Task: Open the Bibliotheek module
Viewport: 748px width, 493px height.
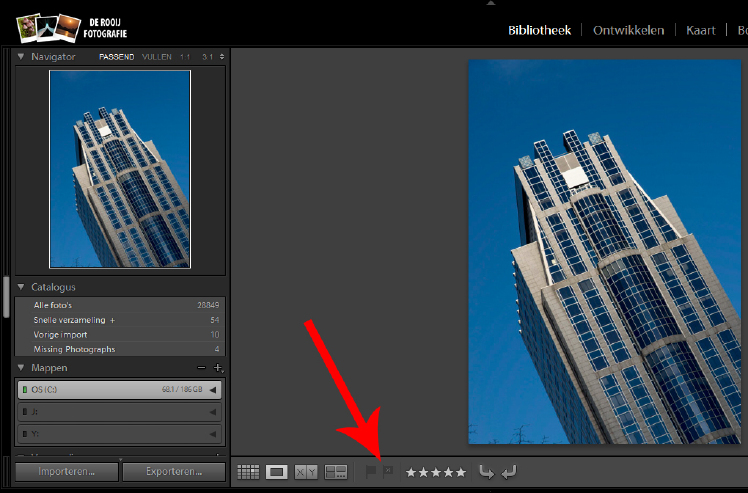Action: coord(540,30)
